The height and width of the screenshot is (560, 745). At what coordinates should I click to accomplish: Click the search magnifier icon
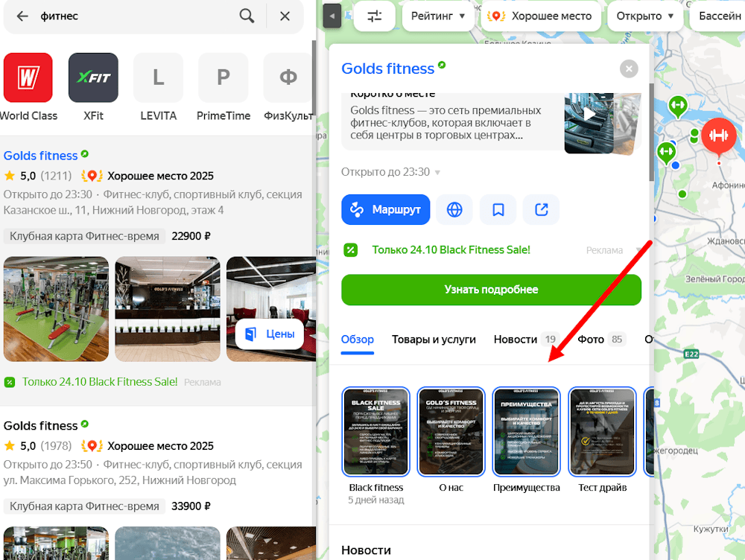tap(247, 16)
